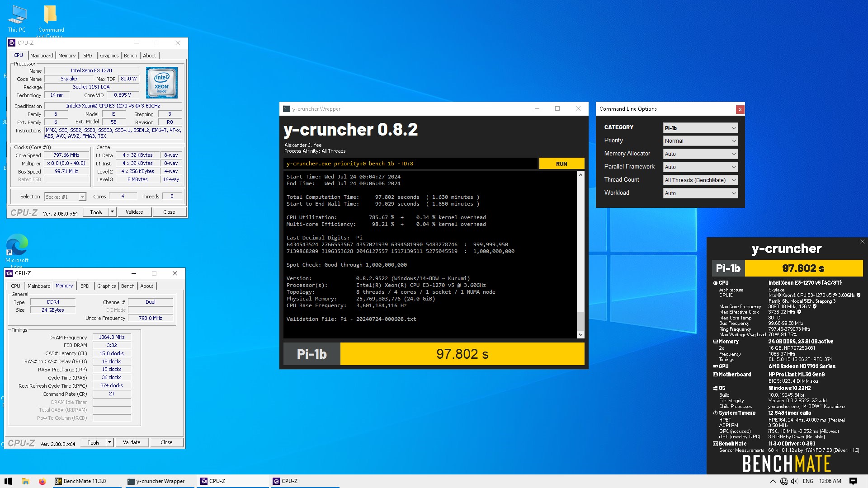Click Validate in lower CPU-Z window
This screenshot has width=868, height=488.
132,442
